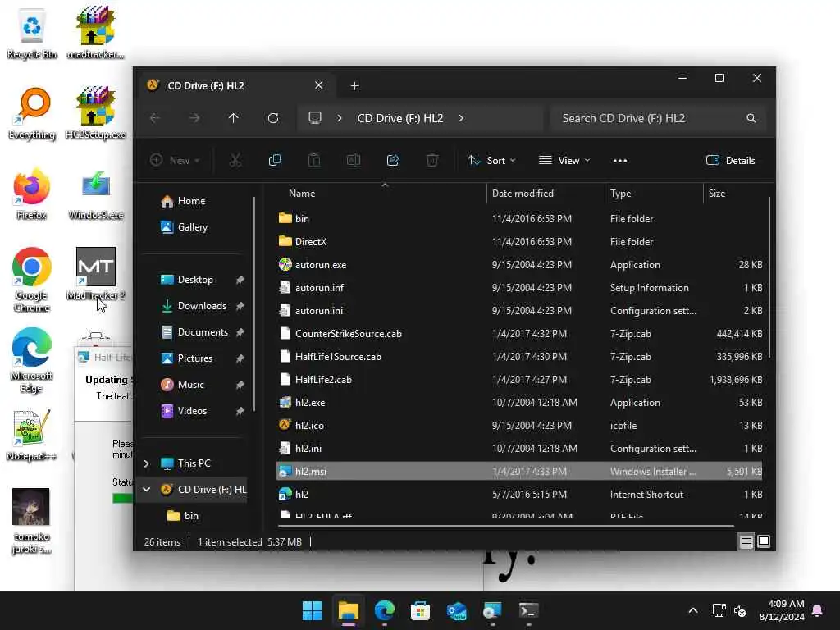Expand This PC in navigation pane
Screen dimensions: 840x630
[146, 463]
